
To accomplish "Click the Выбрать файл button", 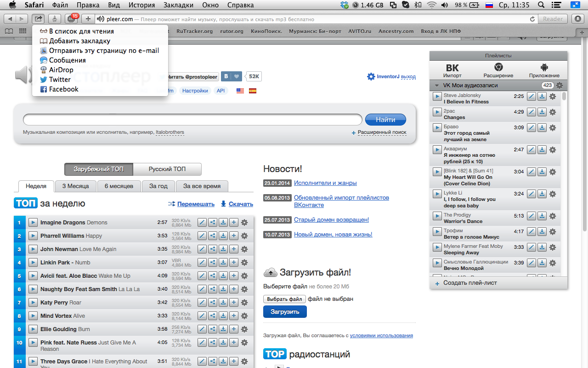I will 285,299.
